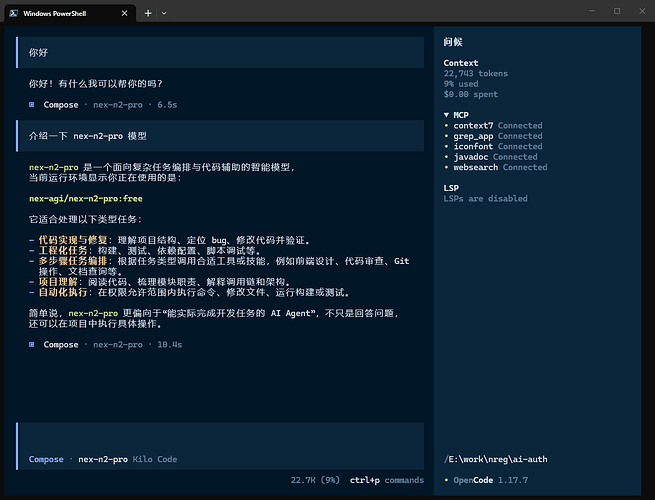Click the Compose agent label in prompt

[x=46, y=459]
